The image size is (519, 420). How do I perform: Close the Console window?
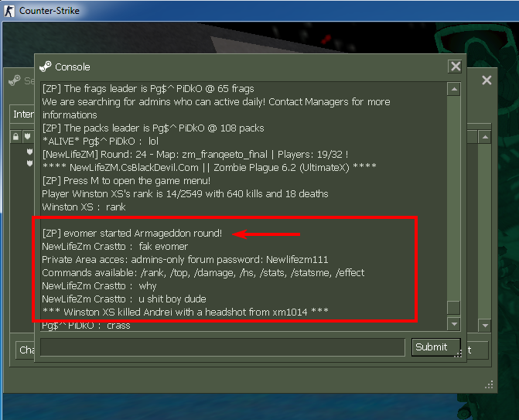[x=456, y=67]
